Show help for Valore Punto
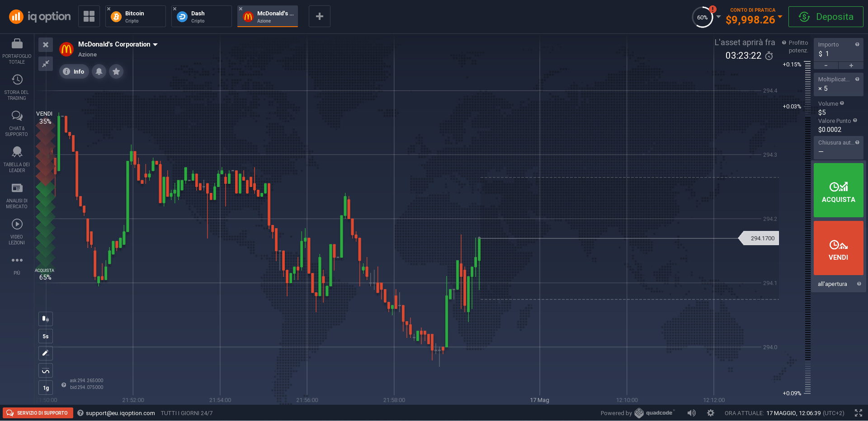 (855, 120)
